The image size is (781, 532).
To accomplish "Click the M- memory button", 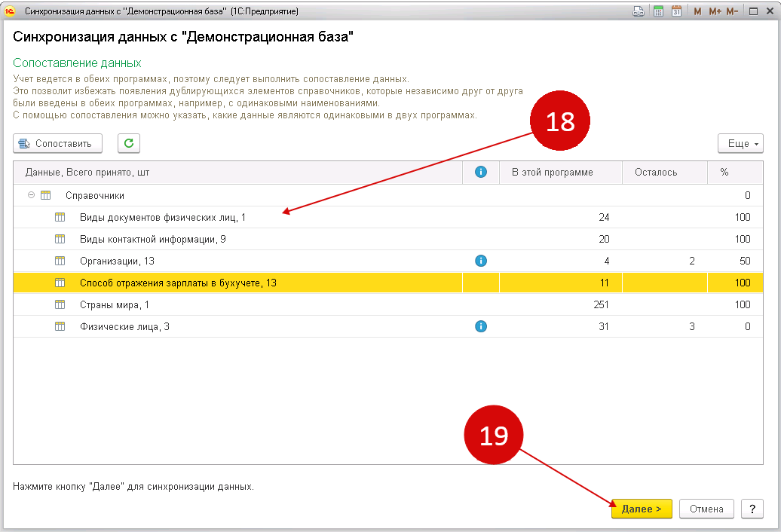I will 732,11.
